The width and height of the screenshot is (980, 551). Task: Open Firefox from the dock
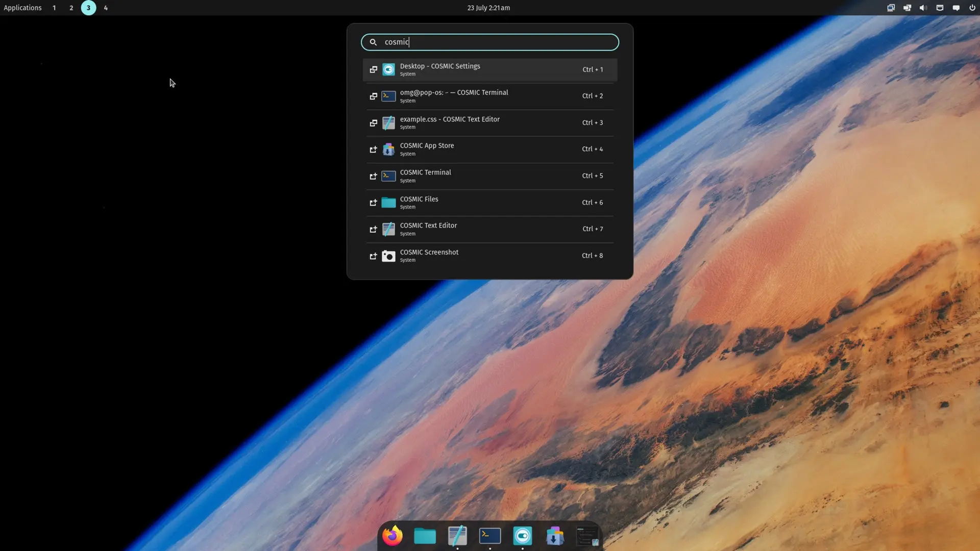393,536
